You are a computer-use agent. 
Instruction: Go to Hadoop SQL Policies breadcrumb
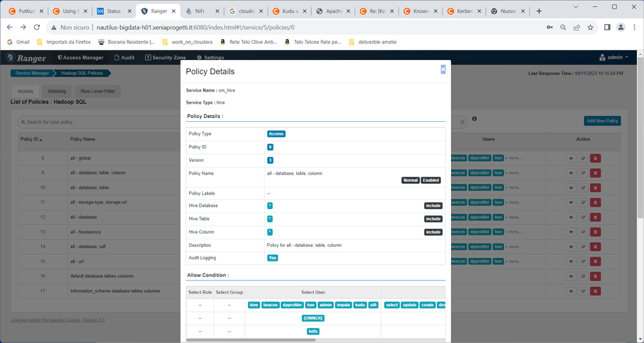point(83,73)
